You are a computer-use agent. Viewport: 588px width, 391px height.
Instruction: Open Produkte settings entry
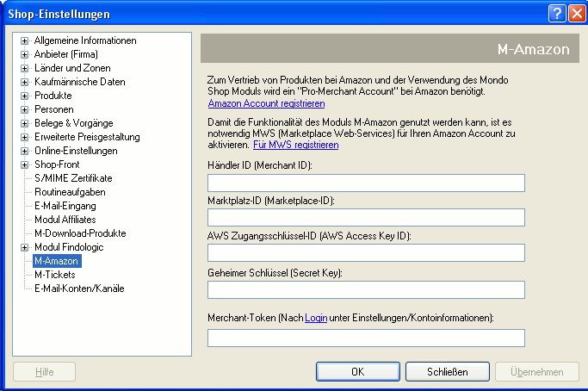pos(53,96)
